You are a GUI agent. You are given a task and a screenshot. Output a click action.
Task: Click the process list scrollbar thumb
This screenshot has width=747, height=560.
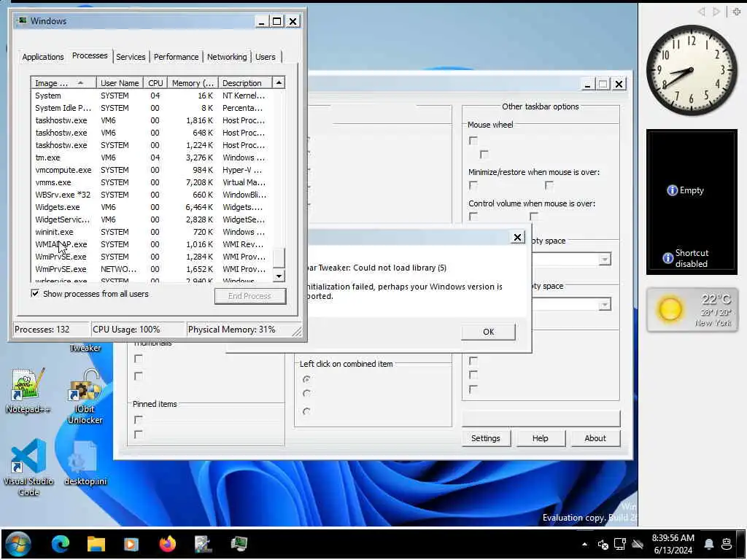click(x=279, y=257)
